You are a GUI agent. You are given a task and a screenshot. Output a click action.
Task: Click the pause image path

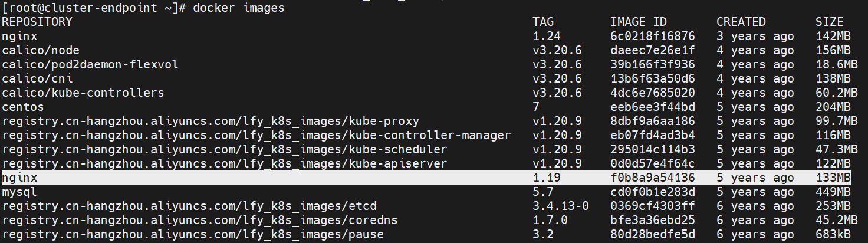[193, 234]
